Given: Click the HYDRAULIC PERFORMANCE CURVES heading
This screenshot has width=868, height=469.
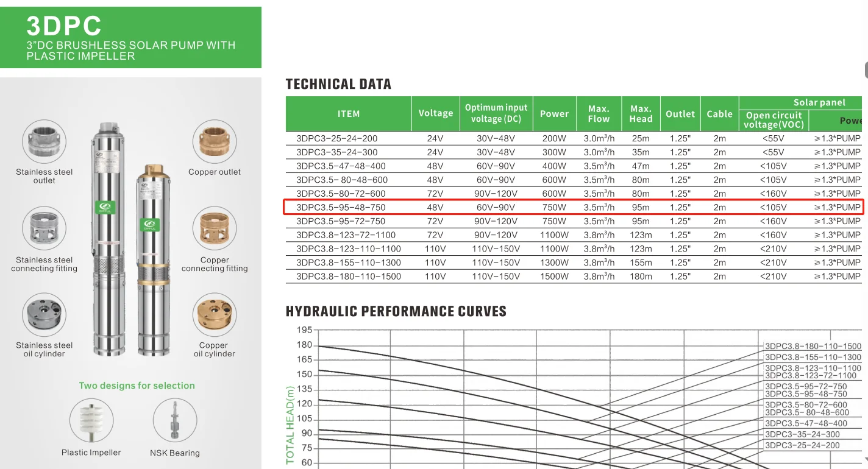Looking at the screenshot, I should click(x=396, y=312).
